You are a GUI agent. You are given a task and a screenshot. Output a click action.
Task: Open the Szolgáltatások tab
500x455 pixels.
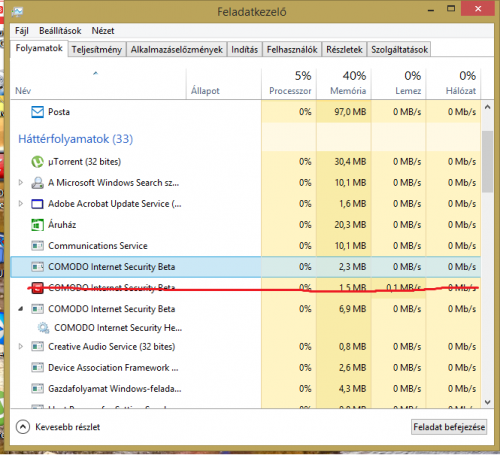(x=399, y=50)
